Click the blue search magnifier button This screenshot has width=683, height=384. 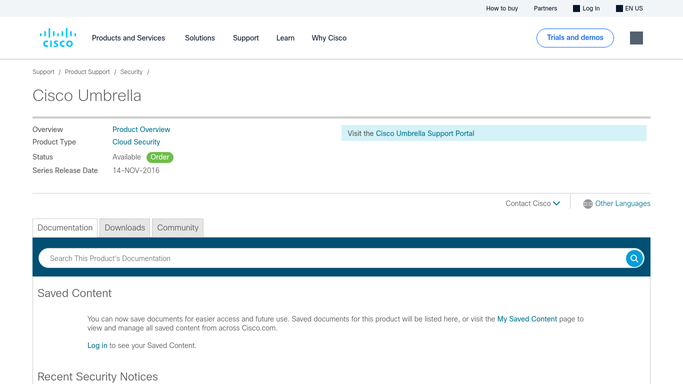634,258
